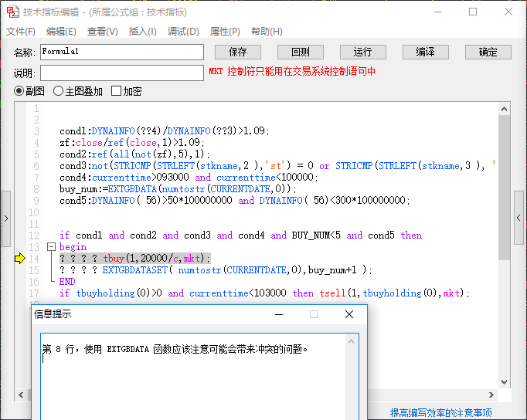Viewport: 527px width, 420px height.
Task: Close the 信息提示 dialog
Action: 349,314
